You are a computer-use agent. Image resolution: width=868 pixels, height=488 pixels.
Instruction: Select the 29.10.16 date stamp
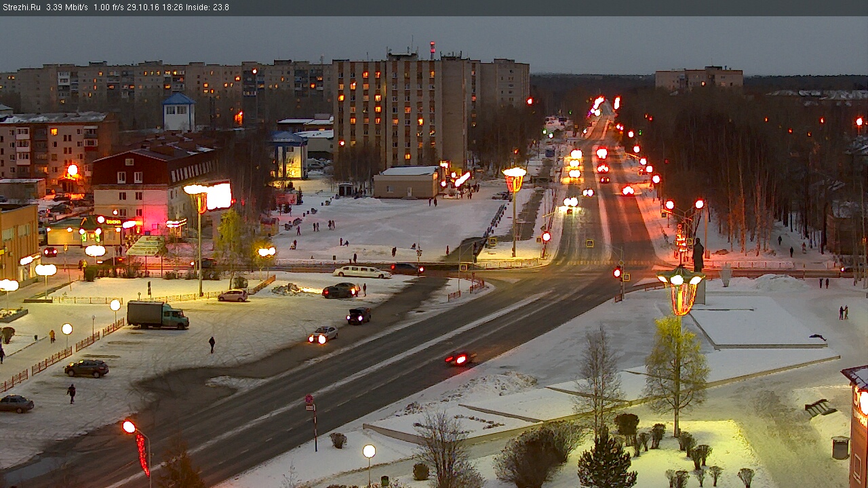[x=142, y=7]
